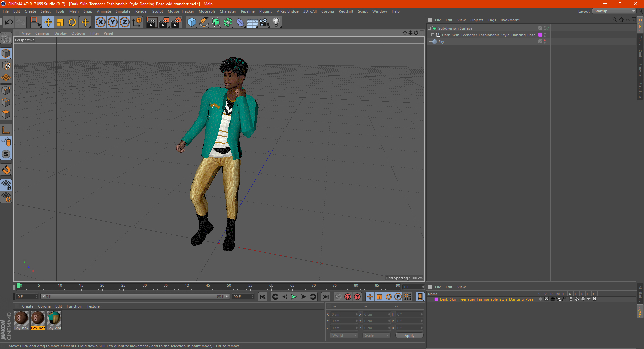Viewport: 644px width, 349px height.
Task: Open the Layout Startup dropdown
Action: click(x=614, y=11)
